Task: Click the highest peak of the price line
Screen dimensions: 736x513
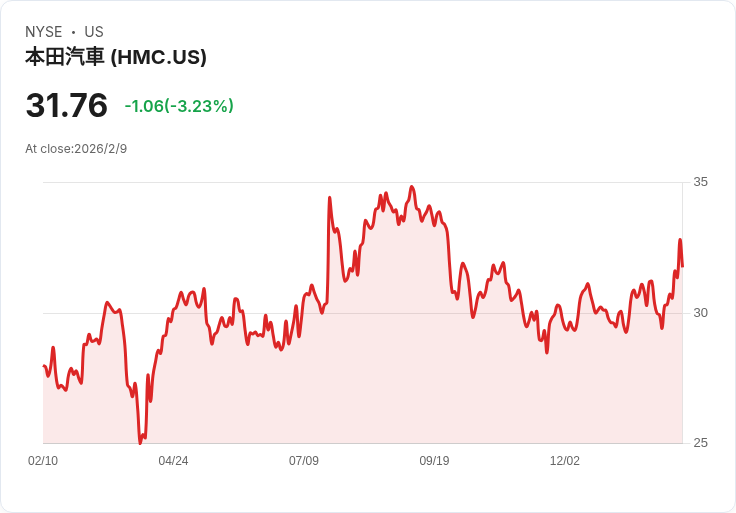Action: [412, 187]
